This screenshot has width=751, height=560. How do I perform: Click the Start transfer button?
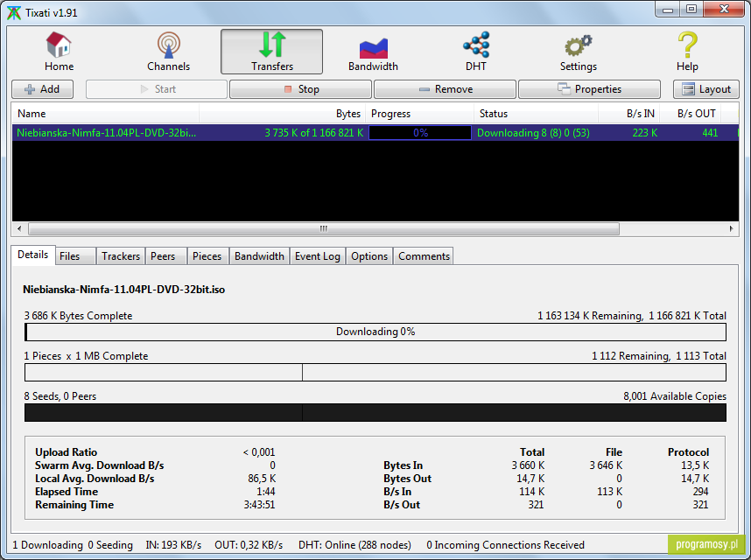(157, 89)
